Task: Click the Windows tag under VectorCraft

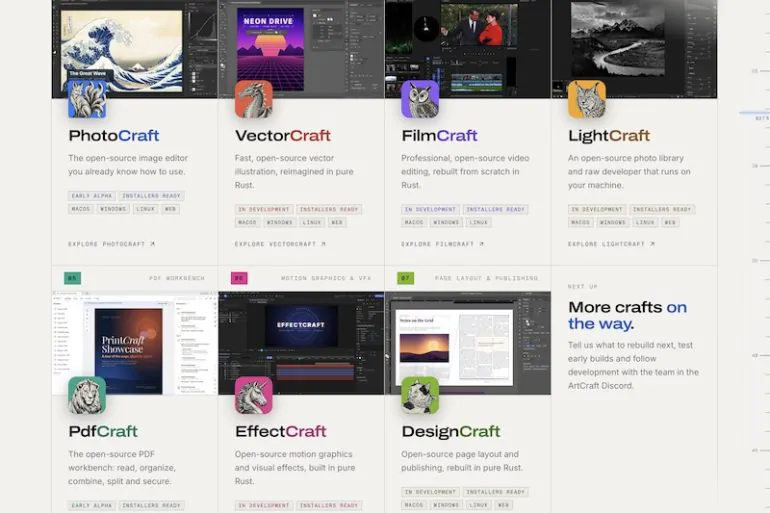Action: [279, 222]
